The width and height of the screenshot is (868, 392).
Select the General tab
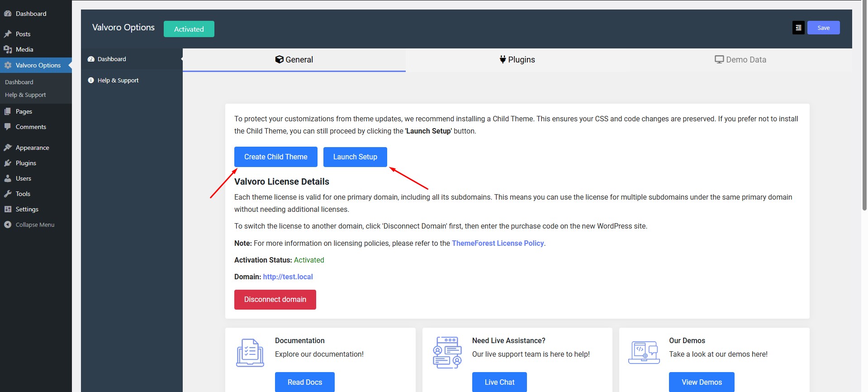tap(294, 60)
